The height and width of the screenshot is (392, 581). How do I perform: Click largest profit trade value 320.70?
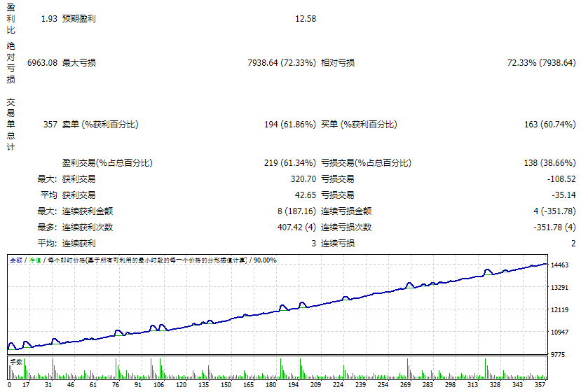pos(303,179)
